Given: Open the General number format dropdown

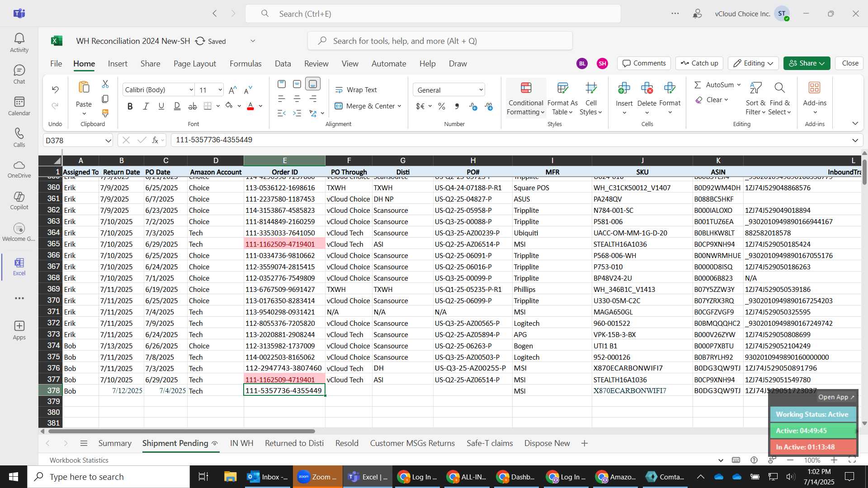Looking at the screenshot, I should click(x=481, y=90).
